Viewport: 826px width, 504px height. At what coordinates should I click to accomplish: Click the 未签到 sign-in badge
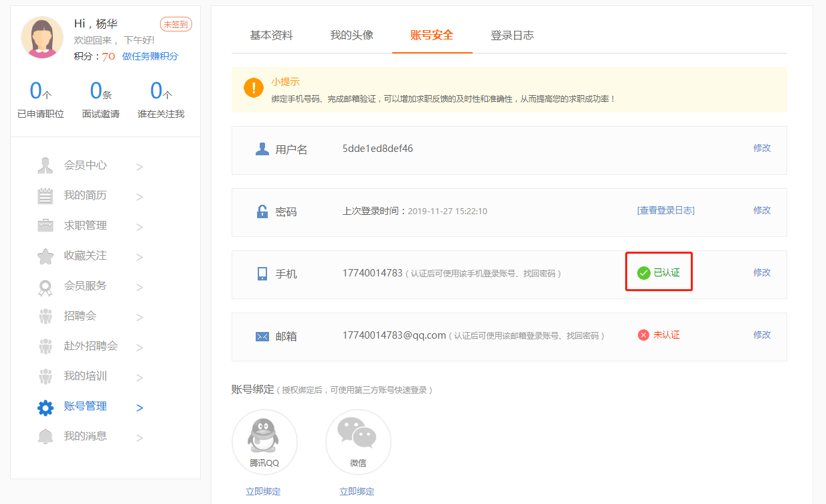tap(176, 24)
